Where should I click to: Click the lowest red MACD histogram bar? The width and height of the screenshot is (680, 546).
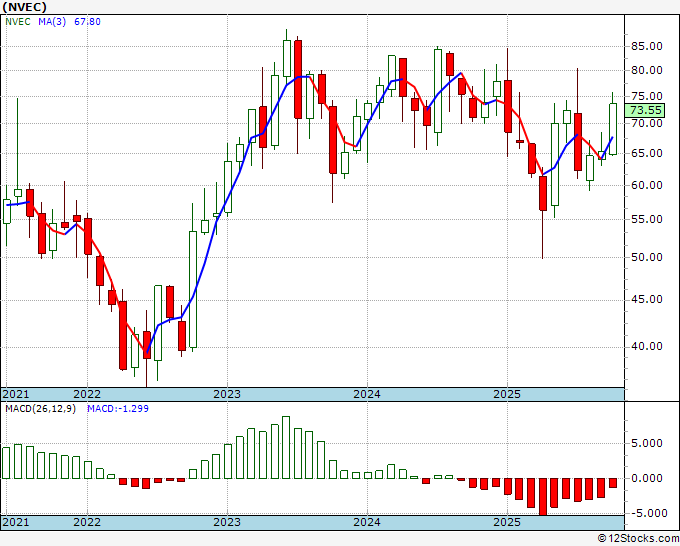coord(543,497)
